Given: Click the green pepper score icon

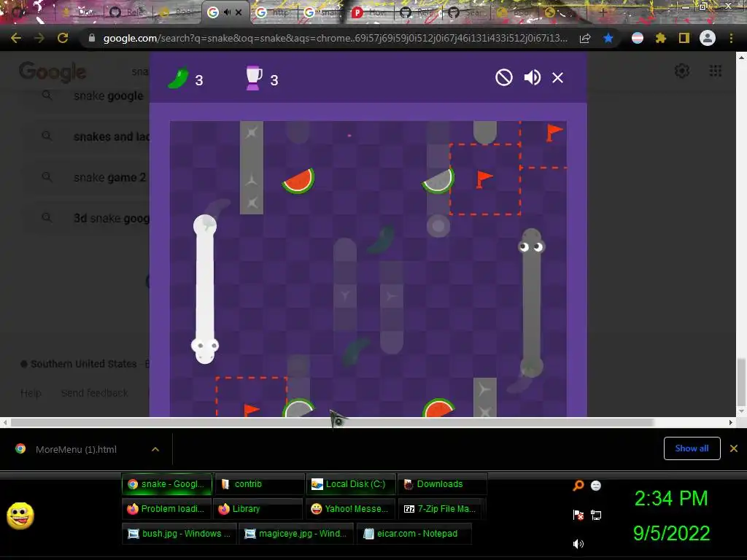Looking at the screenshot, I should [x=178, y=79].
